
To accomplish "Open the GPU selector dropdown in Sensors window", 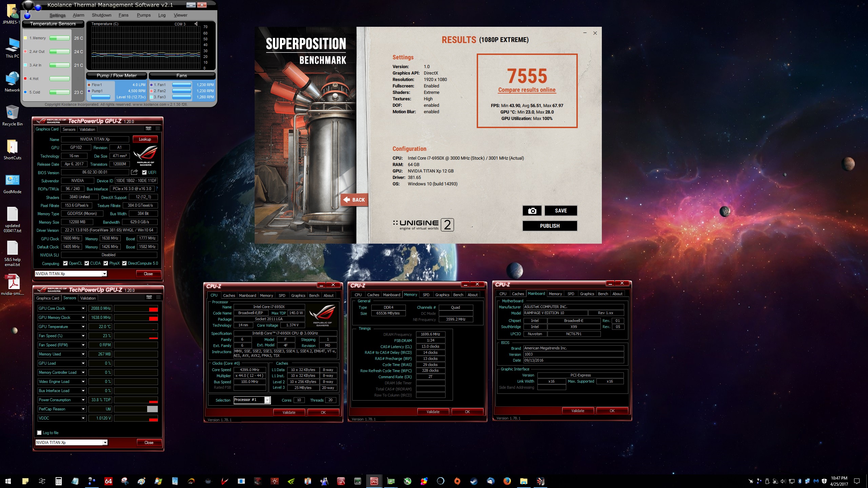I will tap(105, 442).
